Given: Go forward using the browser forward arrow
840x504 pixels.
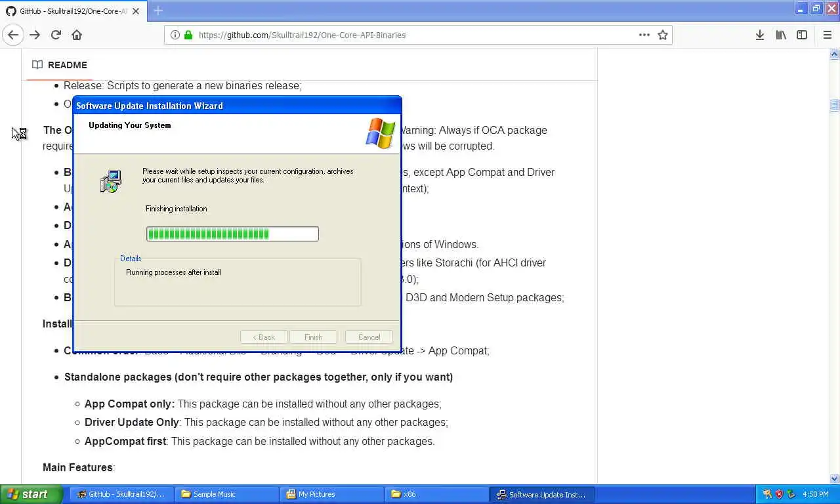Looking at the screenshot, I should [x=35, y=35].
